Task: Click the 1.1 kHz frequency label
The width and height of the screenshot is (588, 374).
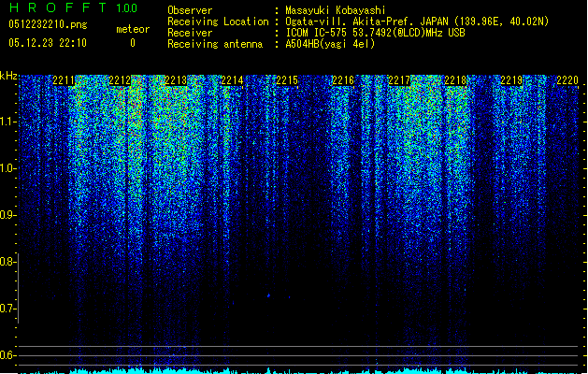Action: pos(7,122)
